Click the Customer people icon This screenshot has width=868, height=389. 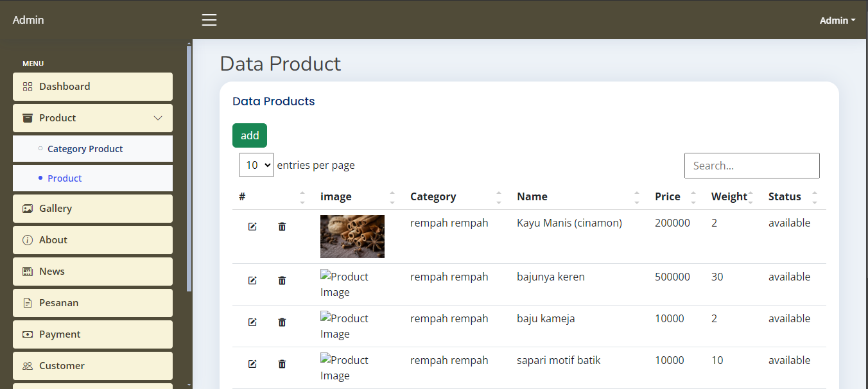28,365
